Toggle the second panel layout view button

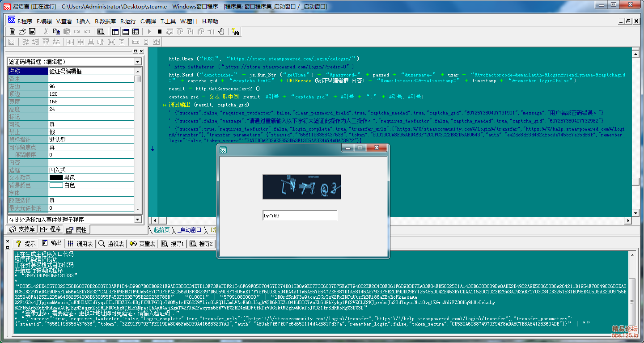[x=126, y=31]
